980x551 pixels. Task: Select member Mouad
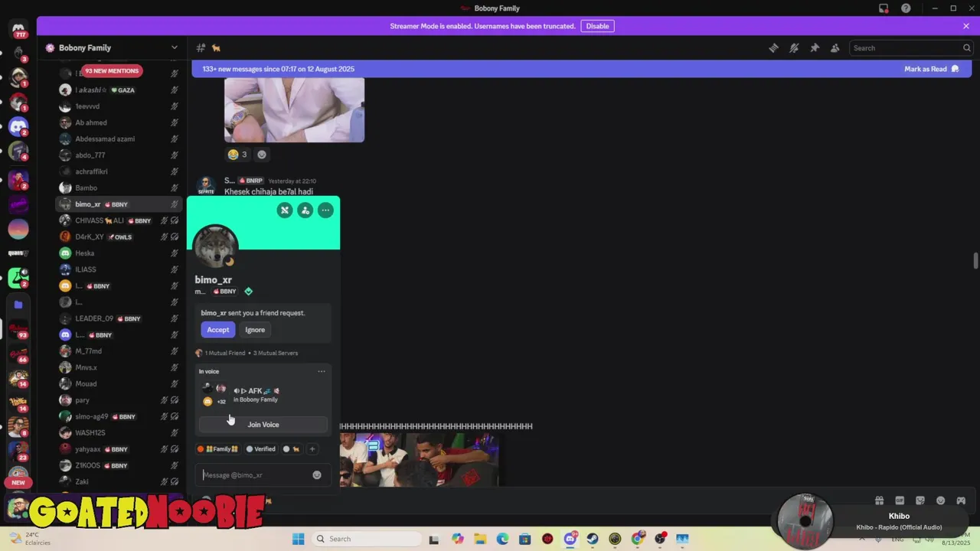[119, 383]
